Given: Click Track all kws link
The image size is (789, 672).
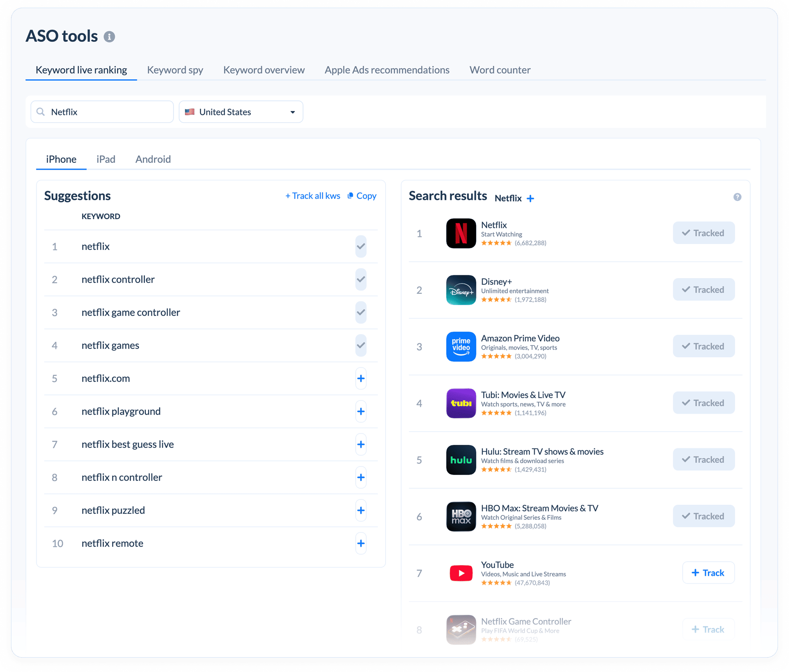Looking at the screenshot, I should (x=312, y=196).
